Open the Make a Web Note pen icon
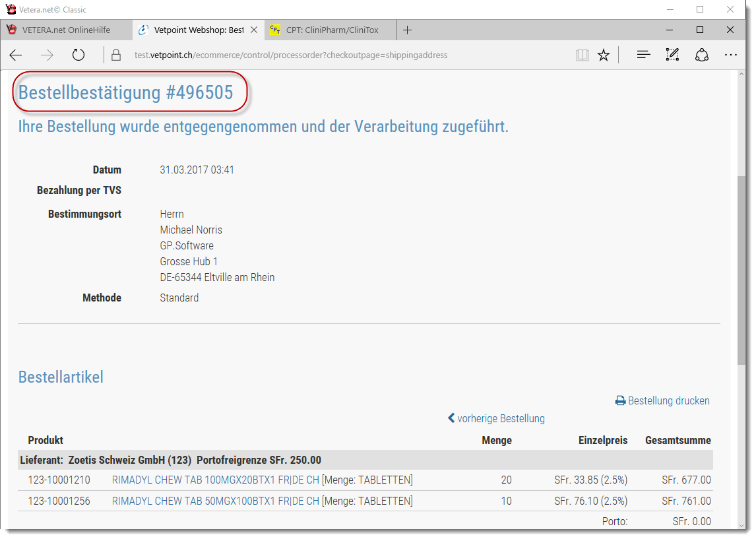 coord(672,55)
